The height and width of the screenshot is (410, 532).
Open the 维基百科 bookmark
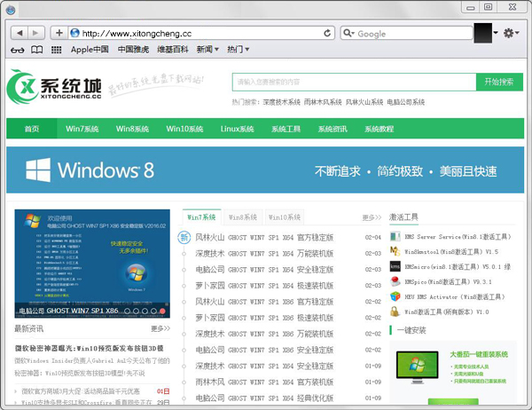[x=173, y=50]
